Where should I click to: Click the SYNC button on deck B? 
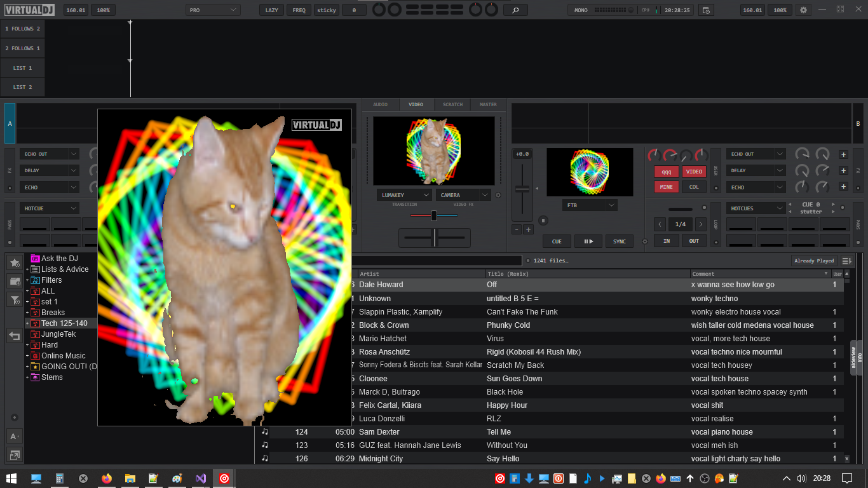tap(620, 241)
